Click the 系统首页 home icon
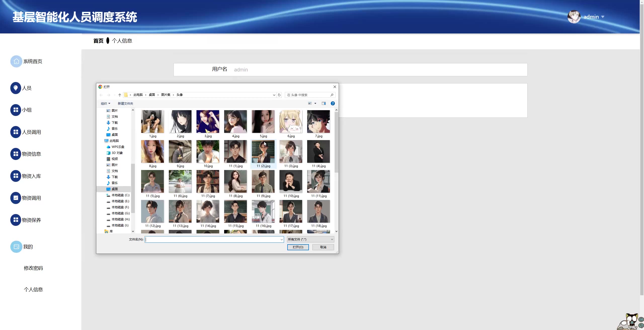Image resolution: width=644 pixels, height=330 pixels. click(x=16, y=61)
